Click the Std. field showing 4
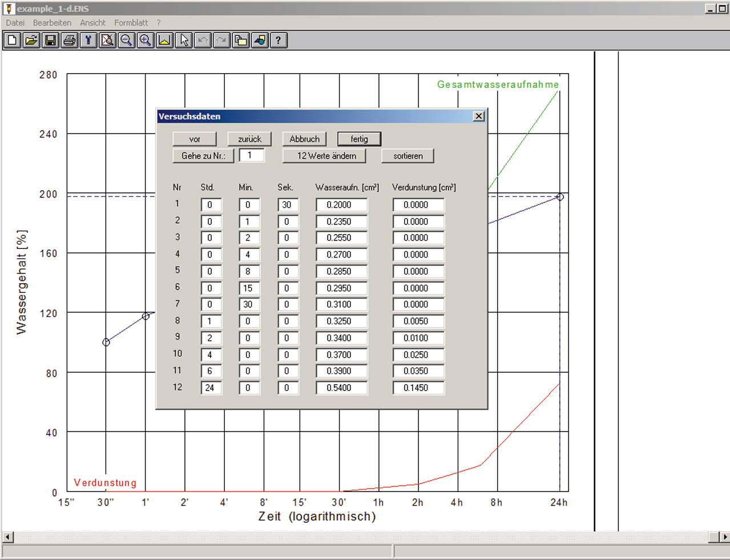 pos(211,355)
